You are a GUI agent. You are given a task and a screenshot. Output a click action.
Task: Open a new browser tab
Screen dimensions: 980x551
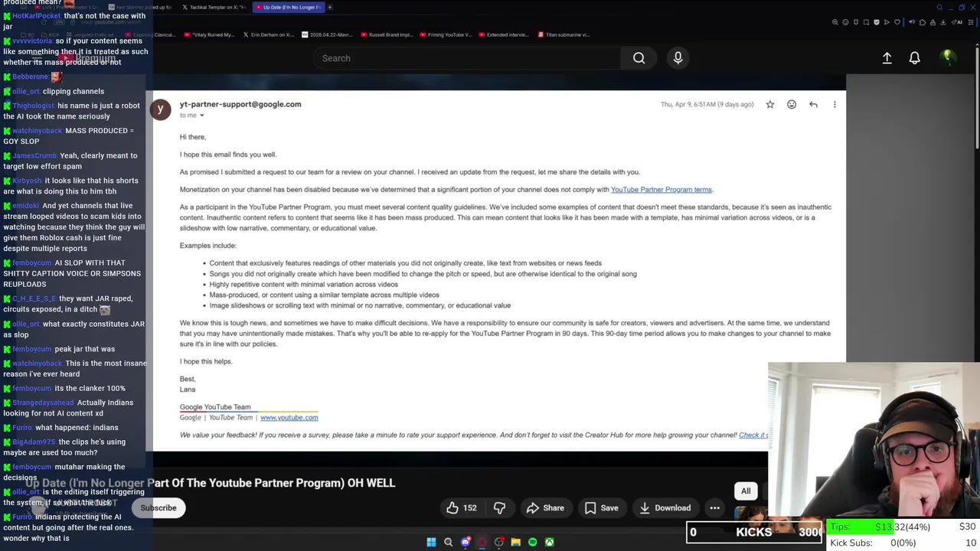(x=330, y=7)
